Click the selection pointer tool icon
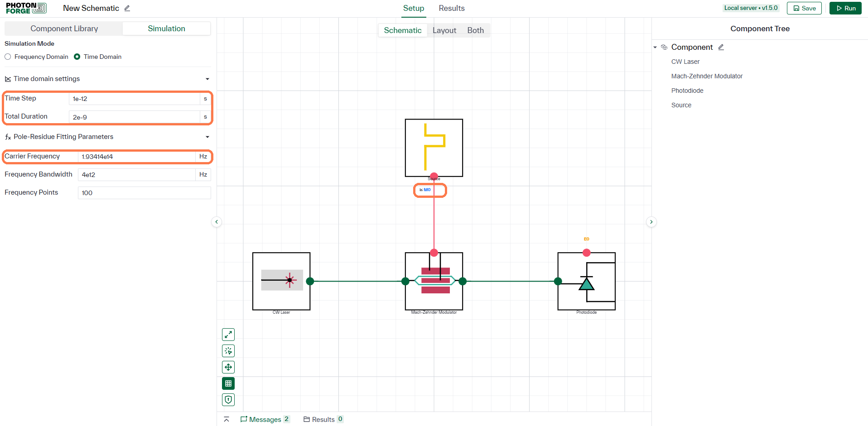This screenshot has height=426, width=868. click(228, 351)
